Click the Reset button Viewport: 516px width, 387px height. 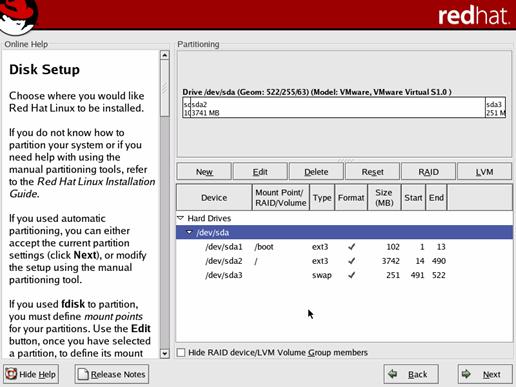pos(372,172)
